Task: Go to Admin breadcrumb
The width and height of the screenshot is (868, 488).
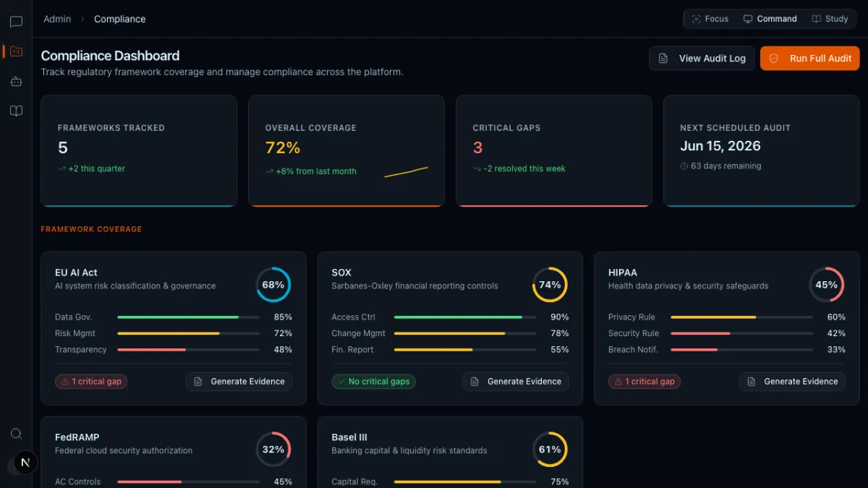Action: coord(57,20)
